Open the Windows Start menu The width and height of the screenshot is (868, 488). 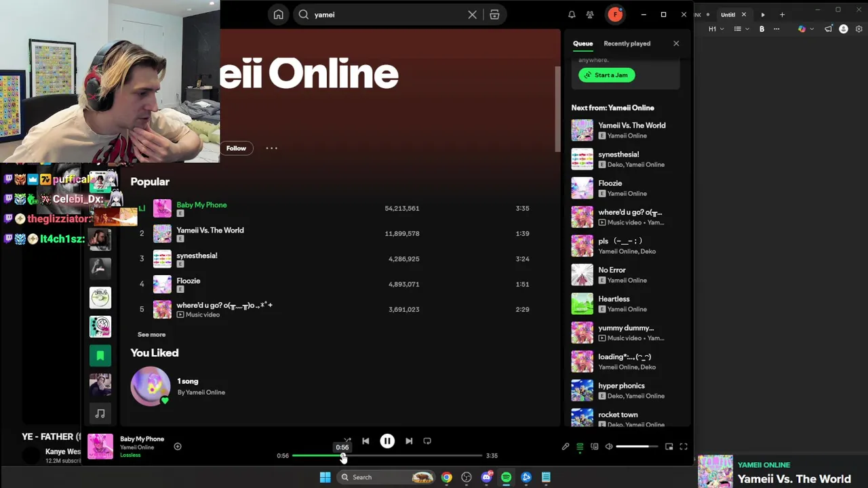pyautogui.click(x=325, y=477)
